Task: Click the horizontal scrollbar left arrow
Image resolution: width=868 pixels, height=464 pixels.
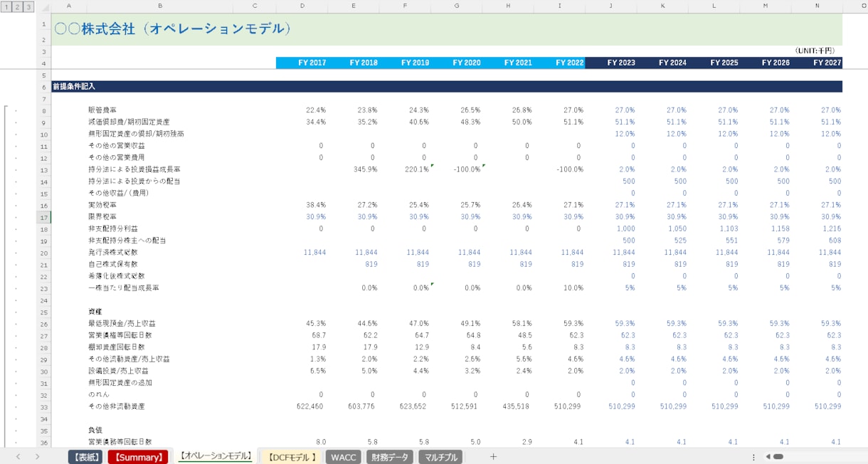Action: tap(767, 457)
